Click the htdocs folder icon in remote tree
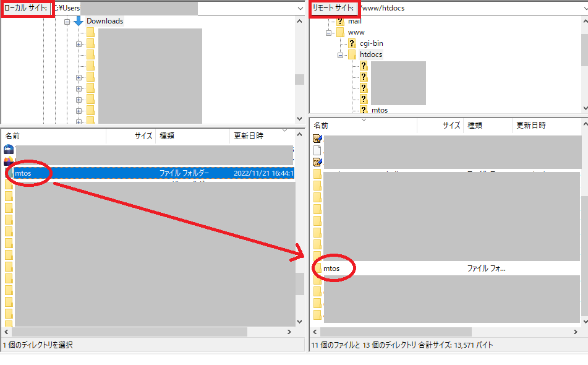This screenshot has height=365, width=588. (x=352, y=55)
